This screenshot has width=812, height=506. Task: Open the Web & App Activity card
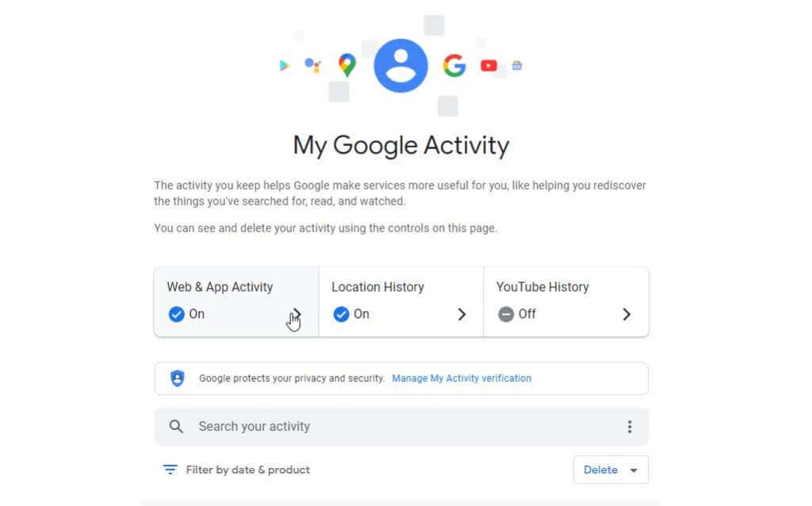(x=236, y=301)
